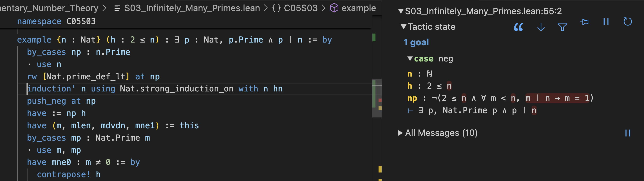The width and height of the screenshot is (644, 181).
Task: Click the example cube symbol icon in breadcrumb
Action: point(334,8)
